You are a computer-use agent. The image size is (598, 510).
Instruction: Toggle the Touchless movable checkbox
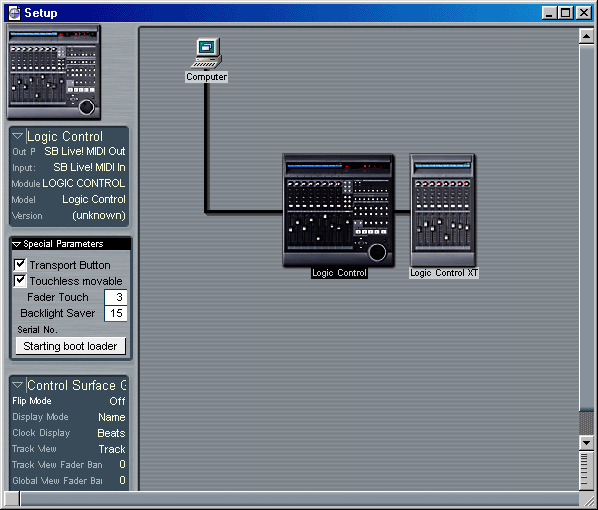[20, 280]
